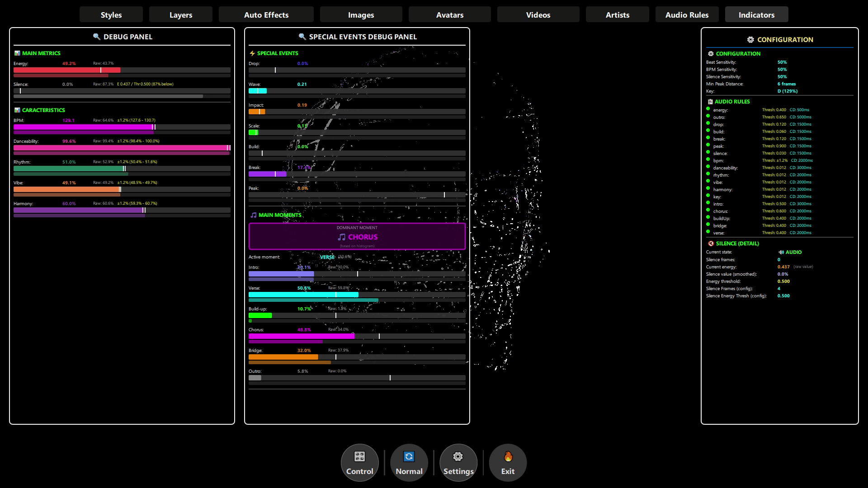The width and height of the screenshot is (868, 488).
Task: Select the Indicators tab
Action: [x=756, y=14]
